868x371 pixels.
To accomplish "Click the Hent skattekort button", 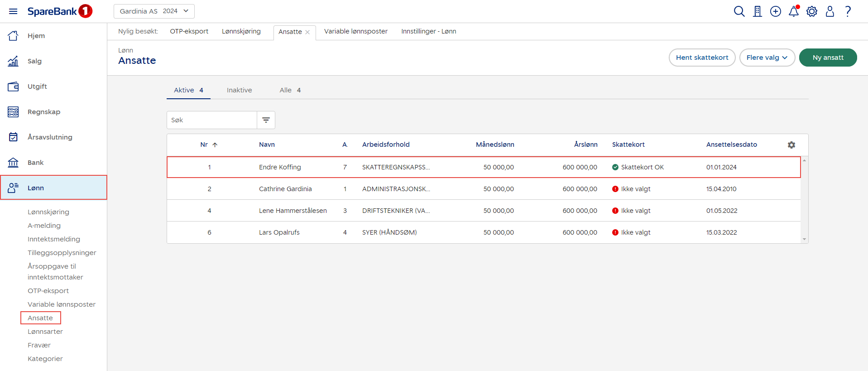I will [702, 58].
